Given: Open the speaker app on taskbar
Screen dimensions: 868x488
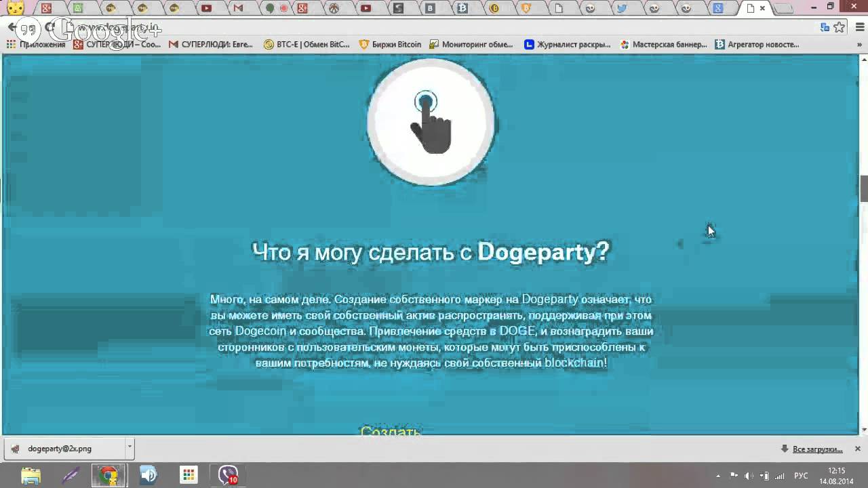Looking at the screenshot, I should coord(149,475).
